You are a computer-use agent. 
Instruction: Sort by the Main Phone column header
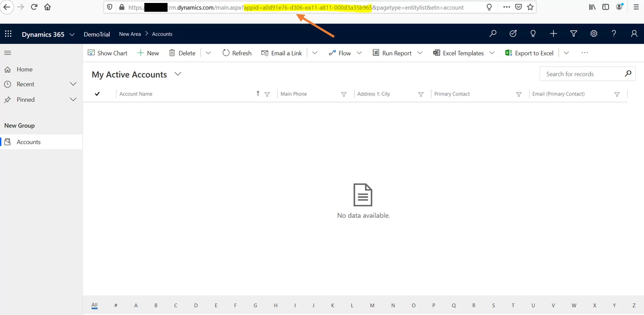[294, 94]
